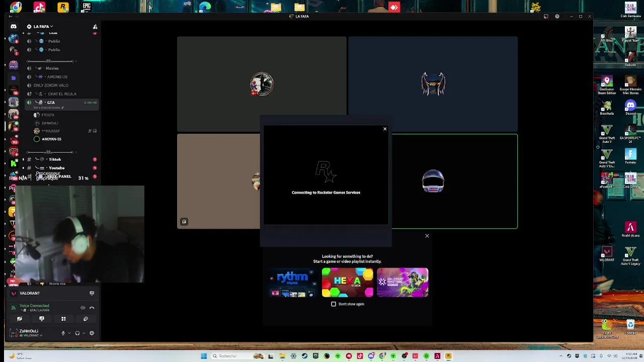The height and width of the screenshot is (362, 644).
Task: Open the top-left participant video tile
Action: click(262, 84)
